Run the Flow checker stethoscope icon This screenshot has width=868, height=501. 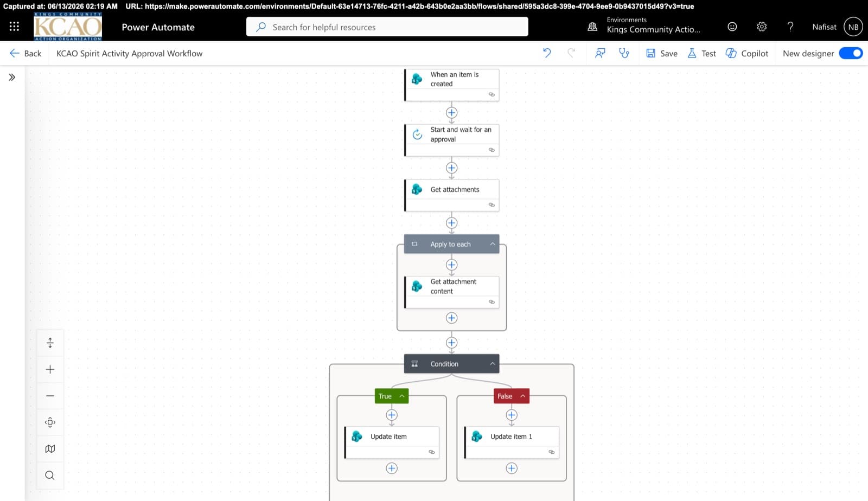click(x=624, y=53)
